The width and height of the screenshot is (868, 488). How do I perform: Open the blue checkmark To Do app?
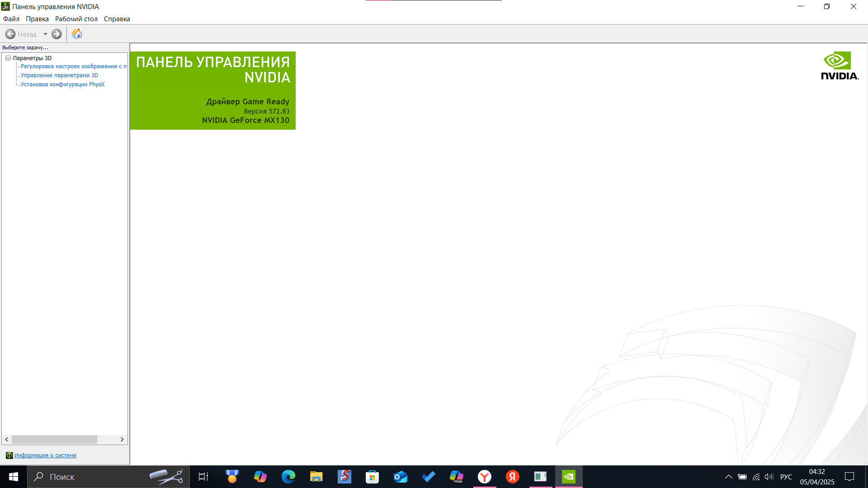428,477
